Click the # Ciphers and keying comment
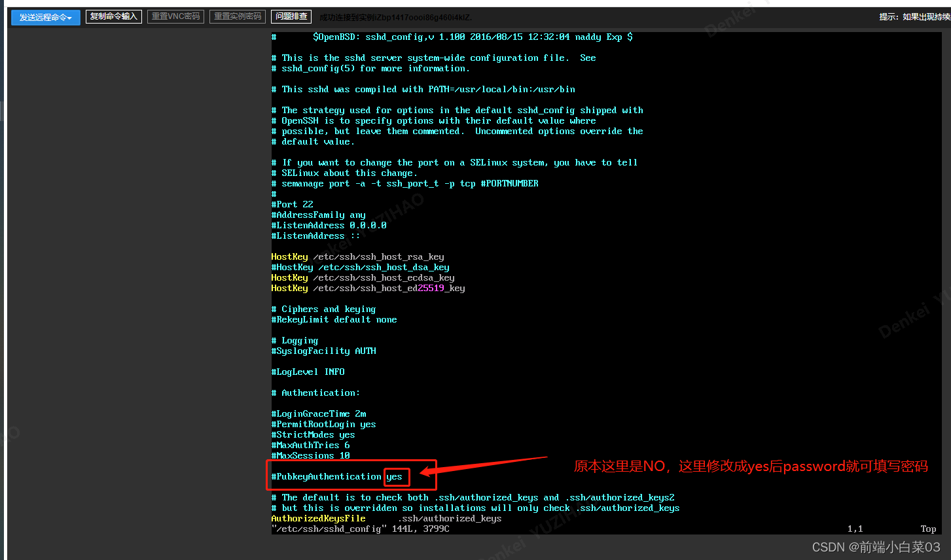Image resolution: width=951 pixels, height=560 pixels. point(324,309)
